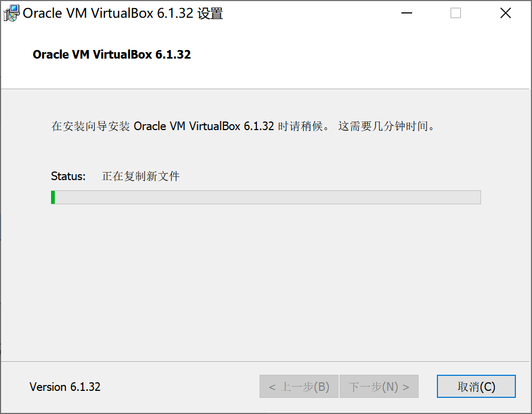The height and width of the screenshot is (414, 532).
Task: Click the 在安装向导安装 instruction text
Action: 91,126
